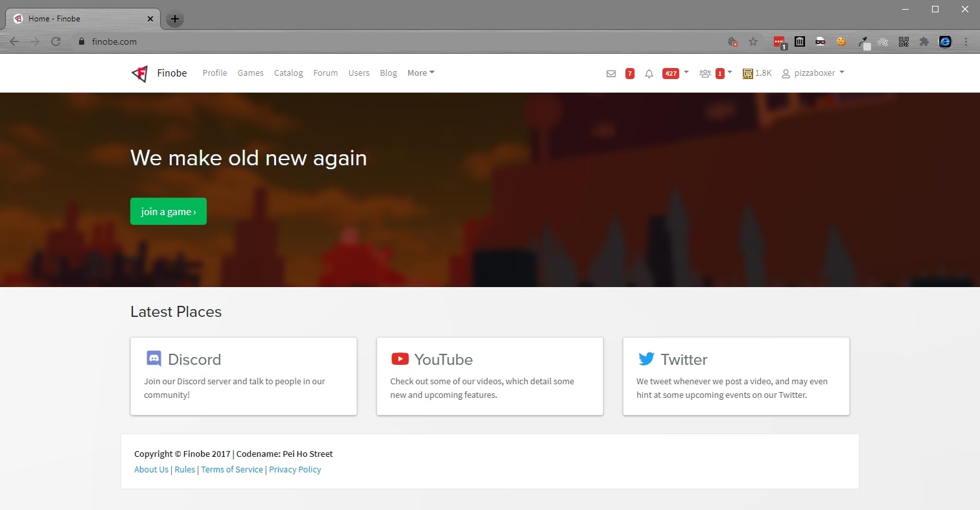Open the Discord card heading
Viewport: 980px width, 510px height.
[194, 360]
